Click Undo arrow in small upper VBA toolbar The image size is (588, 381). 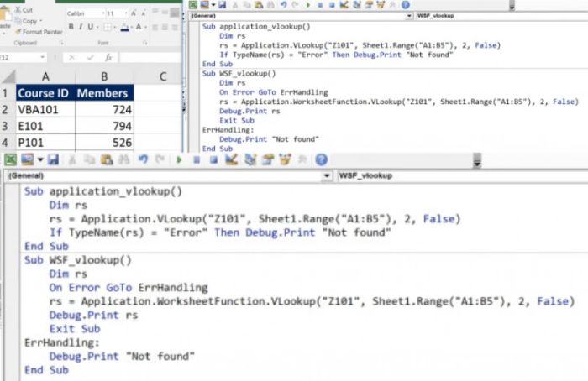[284, 4]
